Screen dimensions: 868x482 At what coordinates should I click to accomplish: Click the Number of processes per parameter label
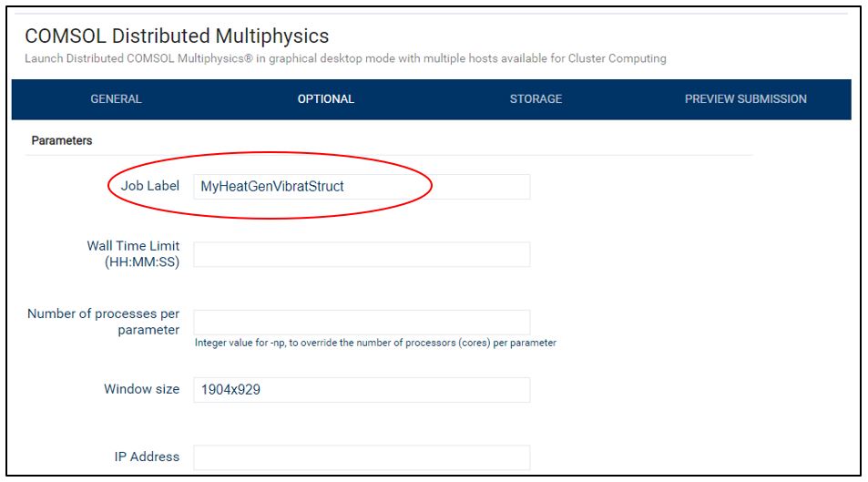tap(104, 322)
